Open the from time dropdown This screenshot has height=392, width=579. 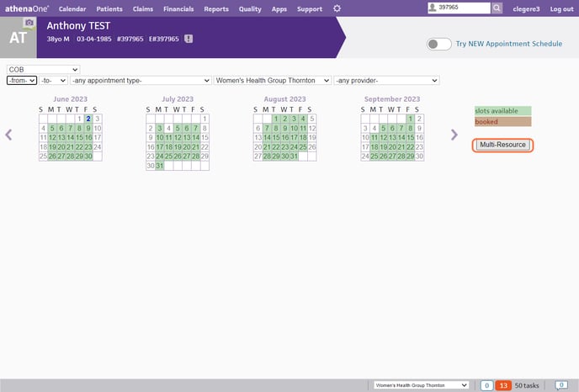21,81
